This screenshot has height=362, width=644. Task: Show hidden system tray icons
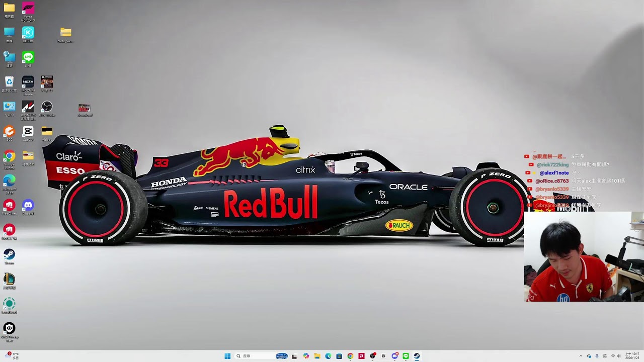coord(581,356)
